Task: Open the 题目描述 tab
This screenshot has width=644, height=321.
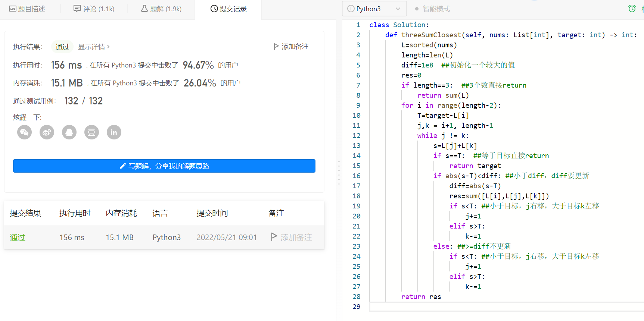Action: point(27,9)
